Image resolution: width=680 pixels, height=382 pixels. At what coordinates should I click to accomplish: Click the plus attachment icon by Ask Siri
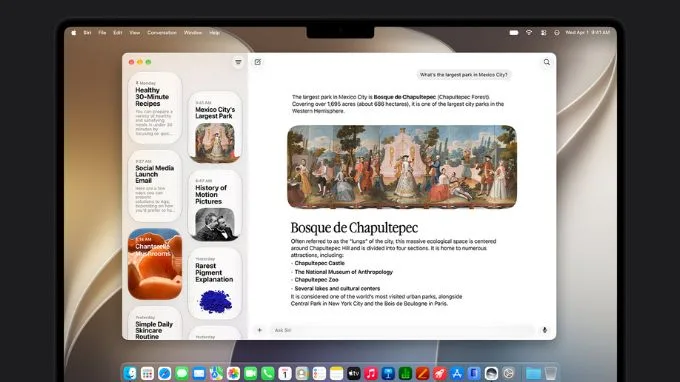[x=259, y=330]
